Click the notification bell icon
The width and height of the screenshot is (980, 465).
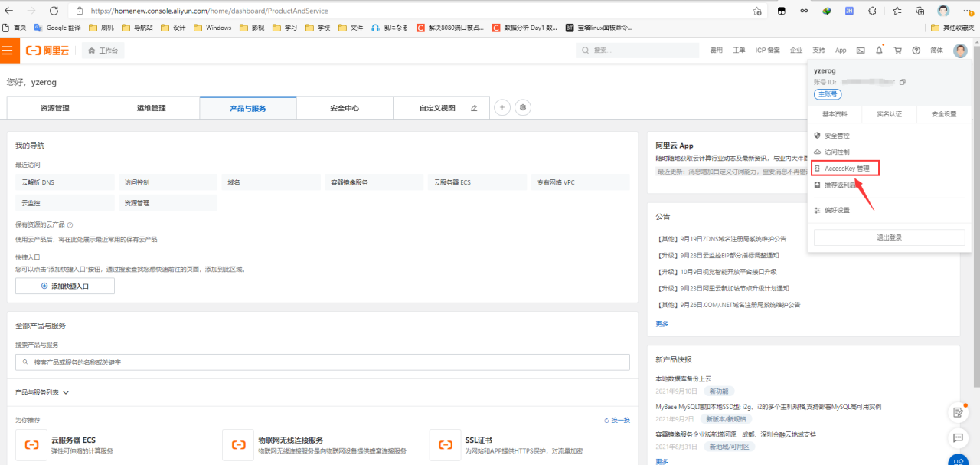(880, 50)
